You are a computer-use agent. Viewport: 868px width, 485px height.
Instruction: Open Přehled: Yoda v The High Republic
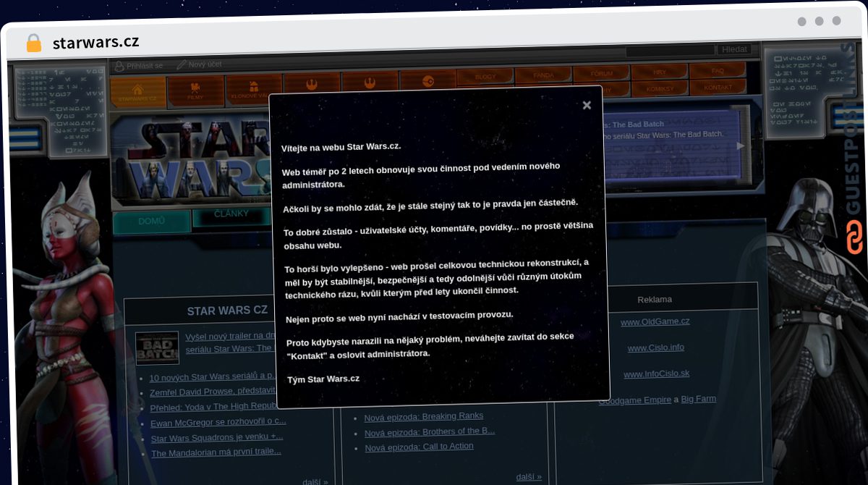[x=213, y=407]
